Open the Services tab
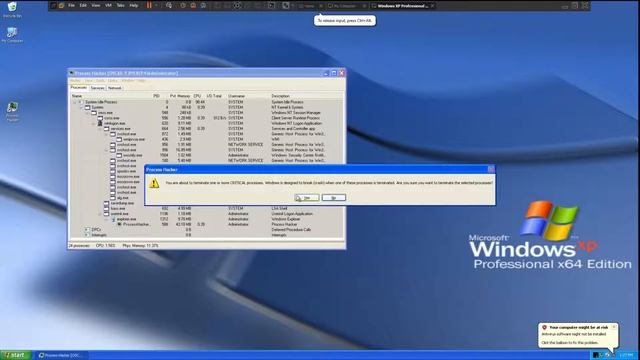640x360 pixels. coord(98,88)
